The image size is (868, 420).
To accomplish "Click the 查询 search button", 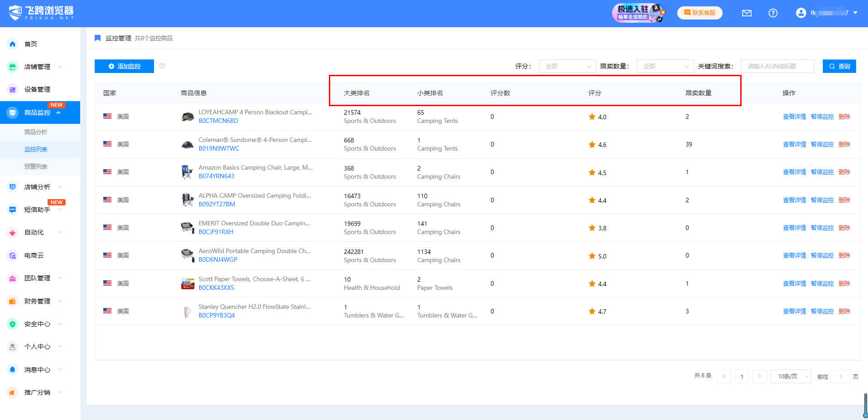I will [839, 66].
